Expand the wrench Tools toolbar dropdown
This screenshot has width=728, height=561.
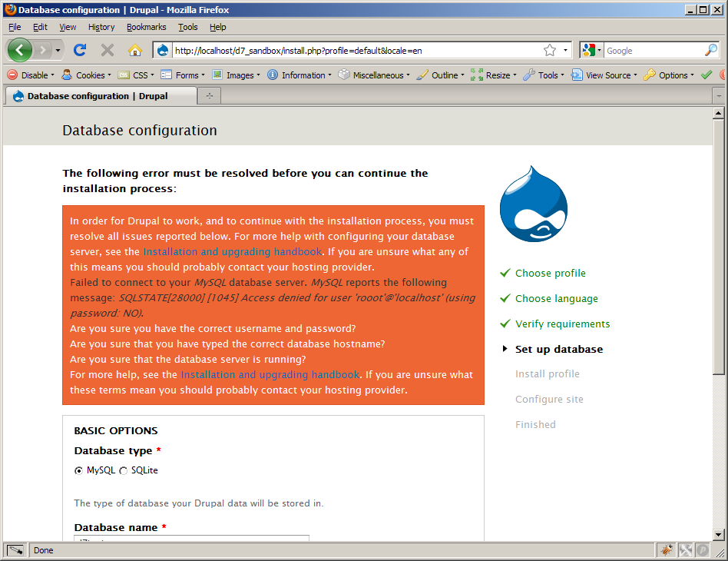point(544,75)
